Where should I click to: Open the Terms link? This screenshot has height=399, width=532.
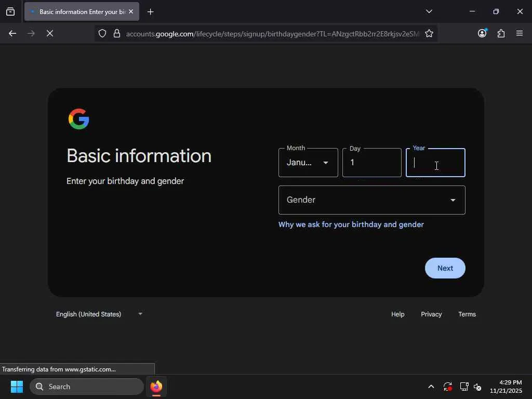point(467,314)
